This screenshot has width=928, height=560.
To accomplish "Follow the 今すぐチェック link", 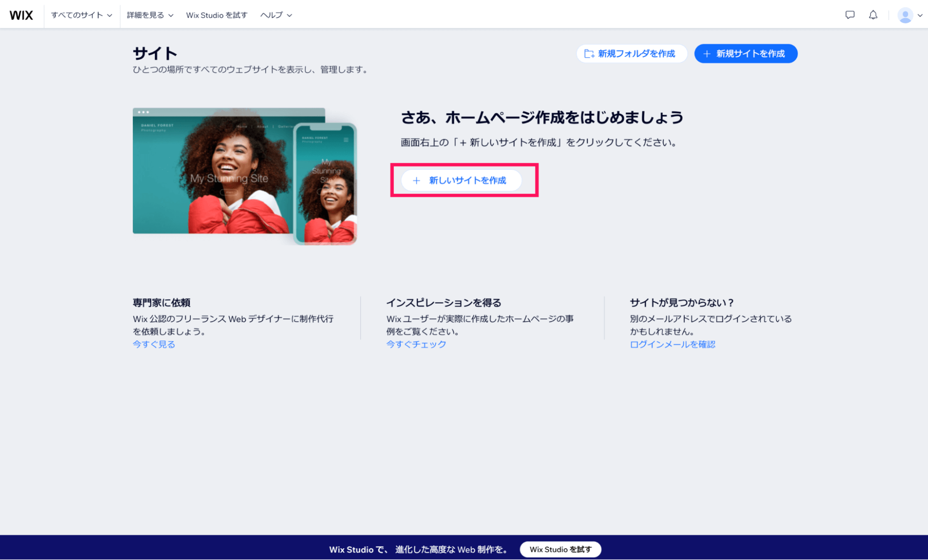I will click(x=415, y=344).
